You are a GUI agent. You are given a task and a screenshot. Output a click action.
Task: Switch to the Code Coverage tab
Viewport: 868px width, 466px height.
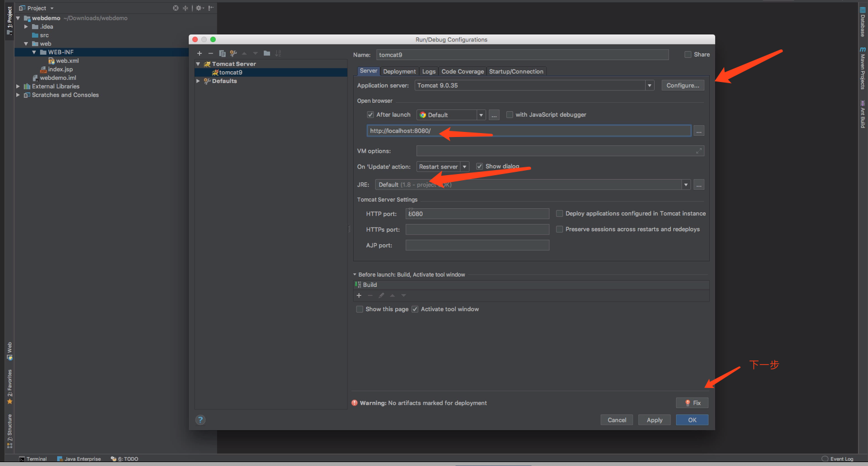[x=463, y=71]
